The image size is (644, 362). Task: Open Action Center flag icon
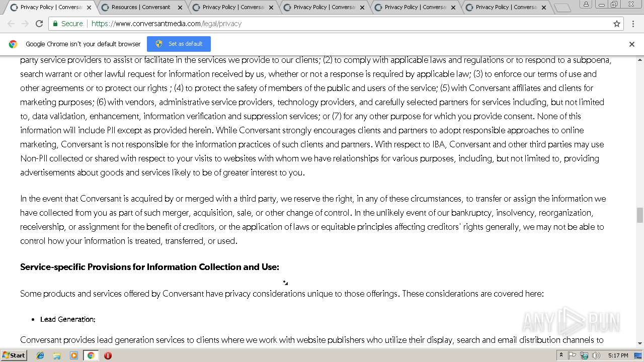pos(572,355)
